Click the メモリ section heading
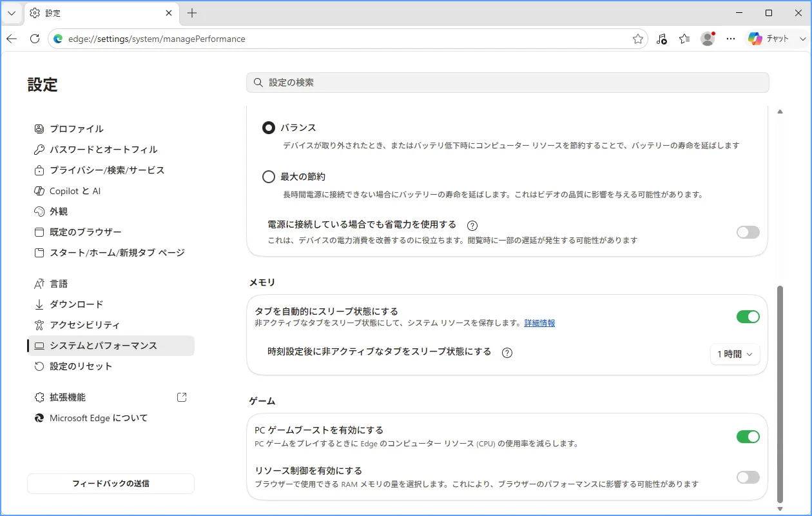Screen dimensions: 812x516 [262, 283]
